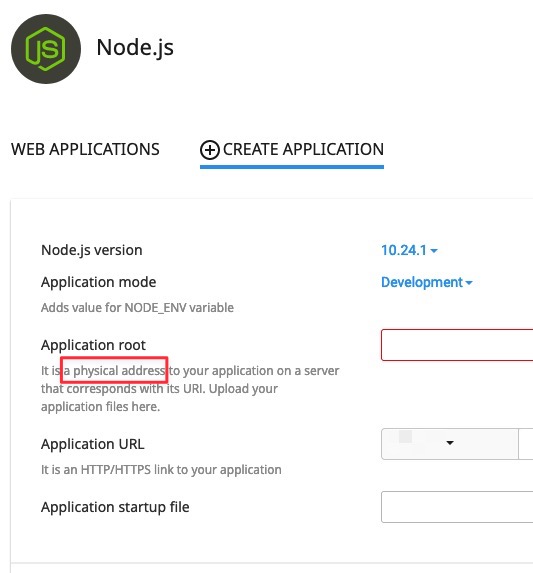
Task: Switch to the WEB APPLICATIONS tab
Action: (85, 149)
